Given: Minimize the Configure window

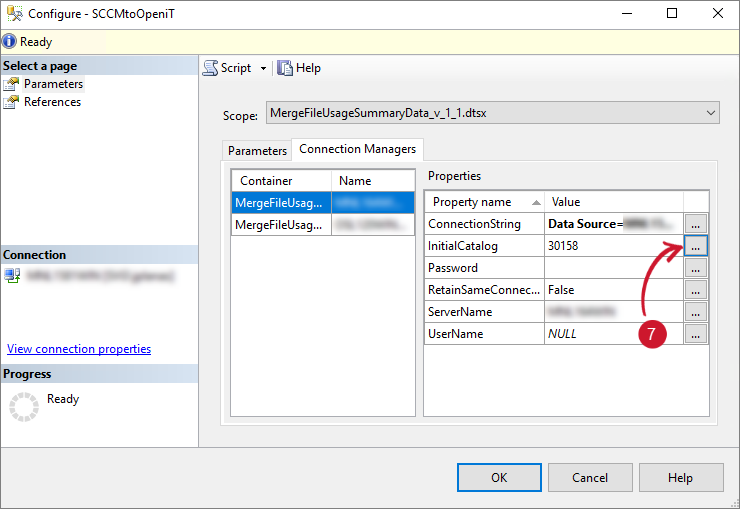Looking at the screenshot, I should pos(627,13).
